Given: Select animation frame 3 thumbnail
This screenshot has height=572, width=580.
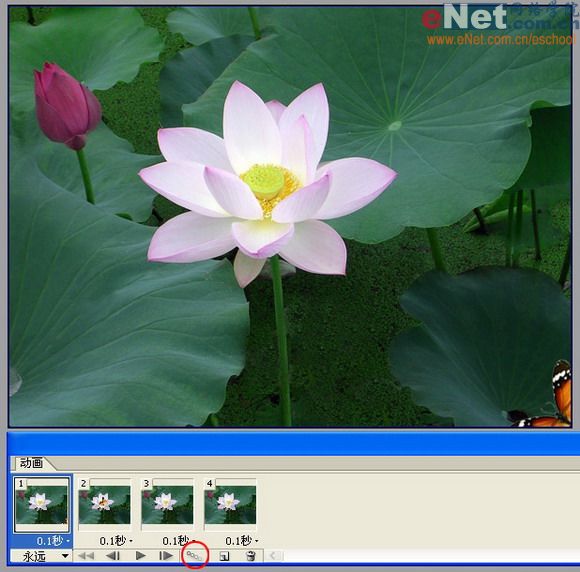Looking at the screenshot, I should coord(167,505).
